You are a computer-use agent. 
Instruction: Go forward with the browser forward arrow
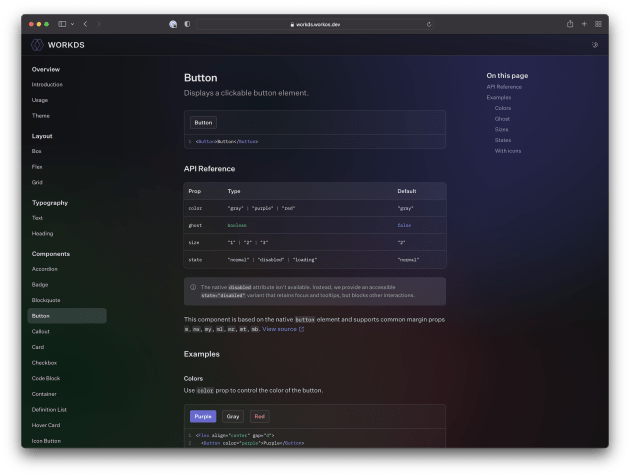point(98,24)
